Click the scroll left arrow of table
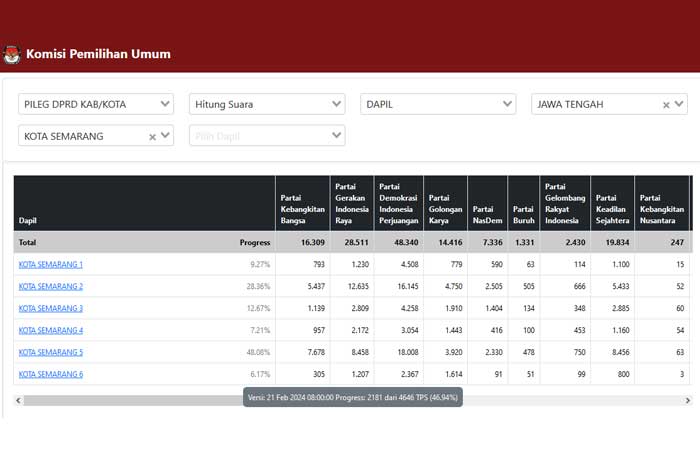The image size is (700, 465). (18, 400)
